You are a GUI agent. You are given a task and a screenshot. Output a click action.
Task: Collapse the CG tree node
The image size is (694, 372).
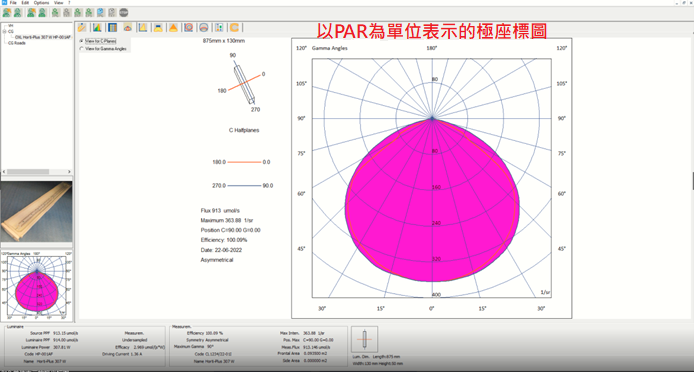pyautogui.click(x=4, y=31)
